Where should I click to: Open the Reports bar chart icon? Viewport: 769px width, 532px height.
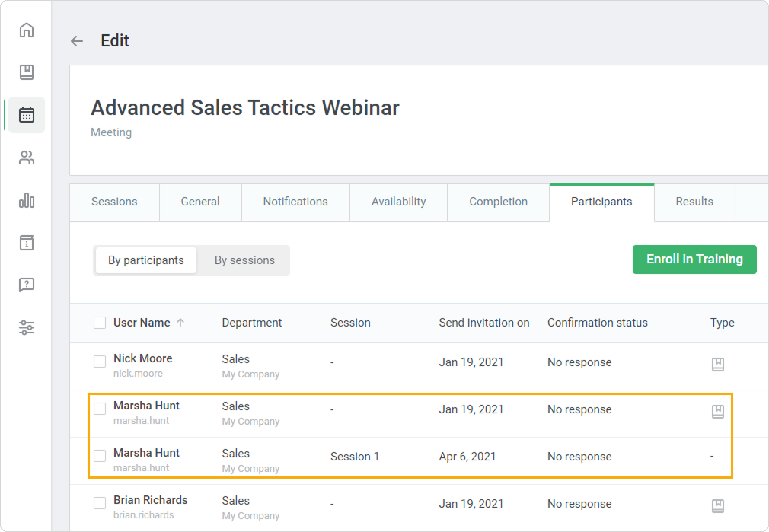[x=27, y=200]
